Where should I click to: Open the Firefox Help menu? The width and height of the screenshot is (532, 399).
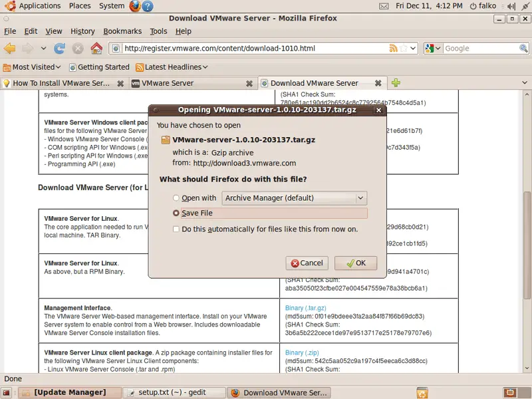point(184,31)
